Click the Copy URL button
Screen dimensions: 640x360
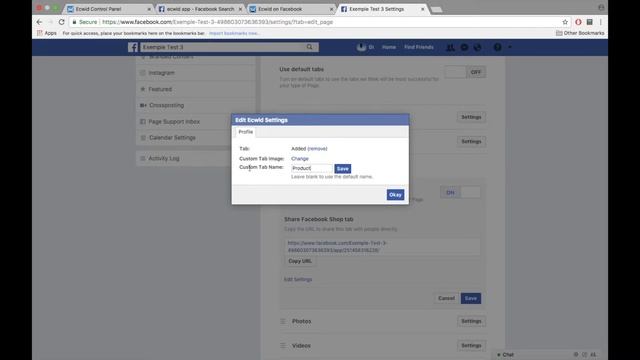300,261
